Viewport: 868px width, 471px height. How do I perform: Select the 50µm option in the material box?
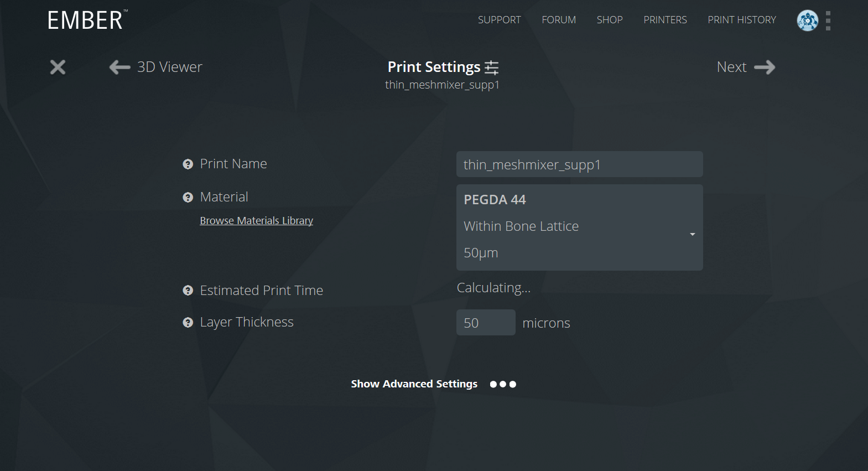[480, 253]
